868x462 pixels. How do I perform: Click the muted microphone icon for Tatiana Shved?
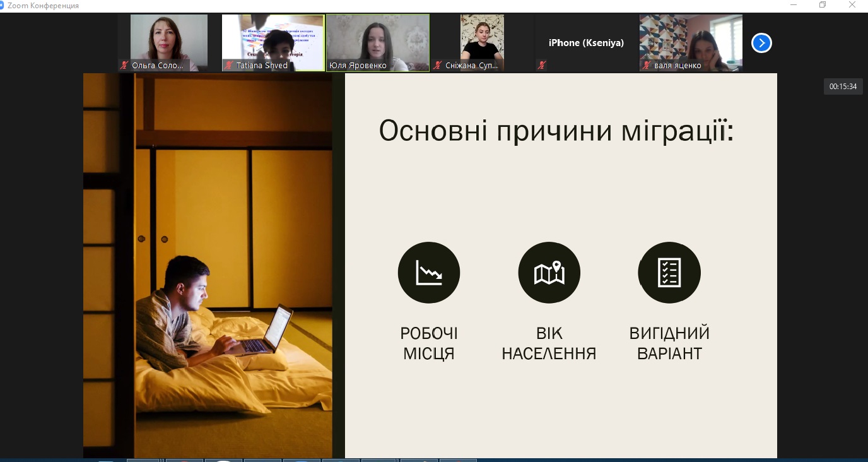228,65
